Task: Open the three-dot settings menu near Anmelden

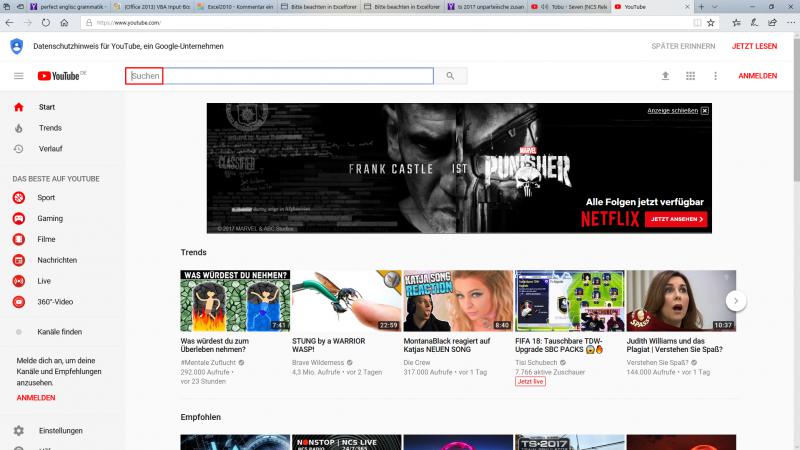Action: 715,76
